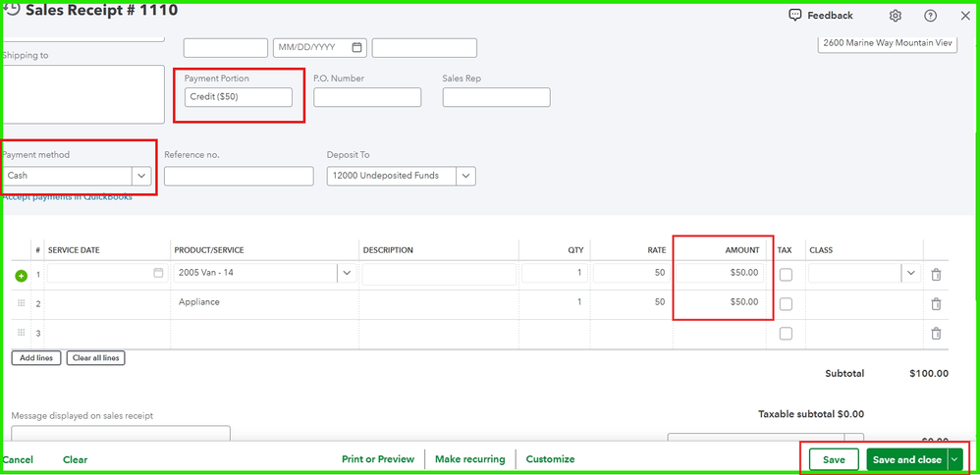The image size is (980, 475).
Task: Click the PRODUCT/SERVICE column header
Action: (209, 250)
